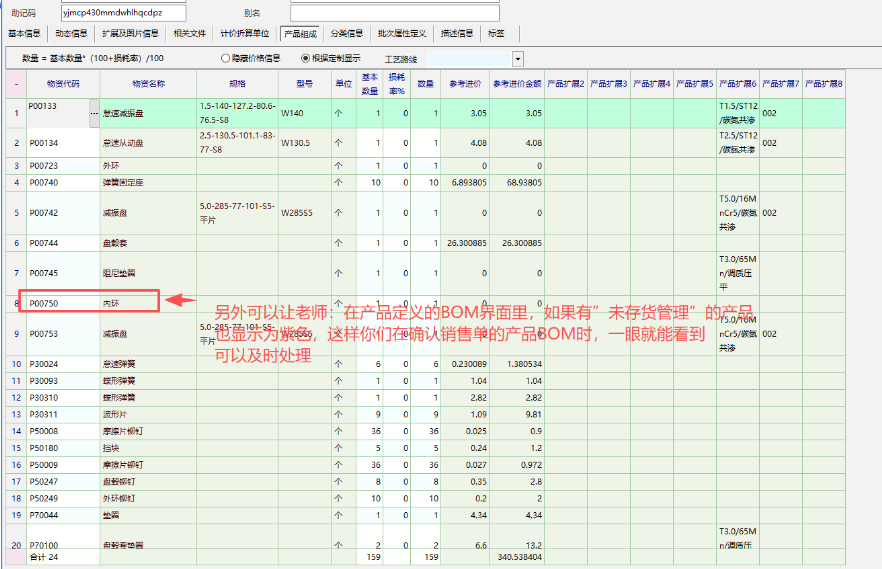Open the 扩展及图片信息 tab
Viewport: 882px width, 569px height.
[x=130, y=33]
